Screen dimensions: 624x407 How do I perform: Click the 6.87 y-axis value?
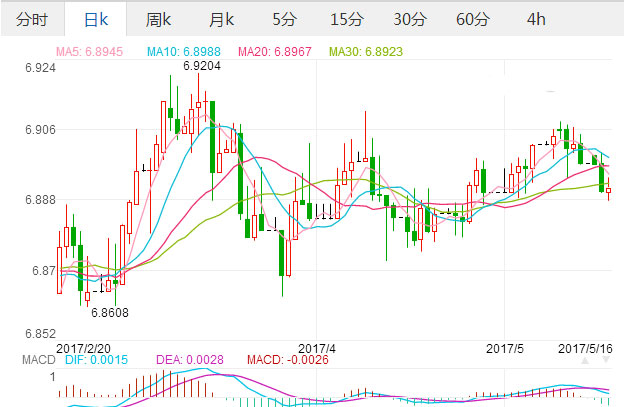(44, 271)
